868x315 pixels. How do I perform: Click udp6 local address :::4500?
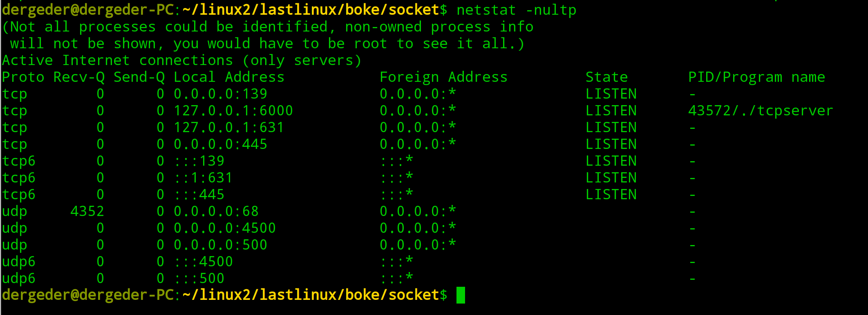pos(204,262)
